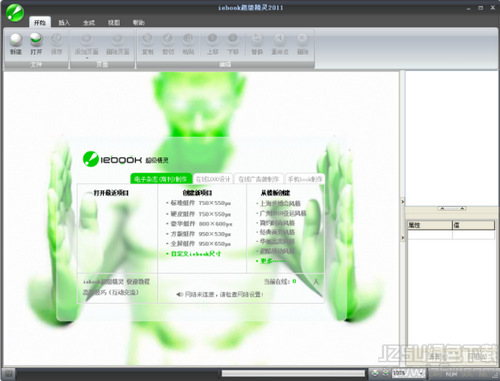Switch to the 插入 ribbon tab
The height and width of the screenshot is (381, 500).
click(64, 23)
